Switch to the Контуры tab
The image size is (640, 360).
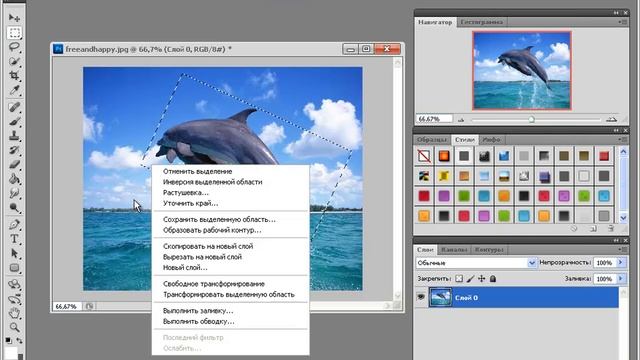(x=489, y=249)
